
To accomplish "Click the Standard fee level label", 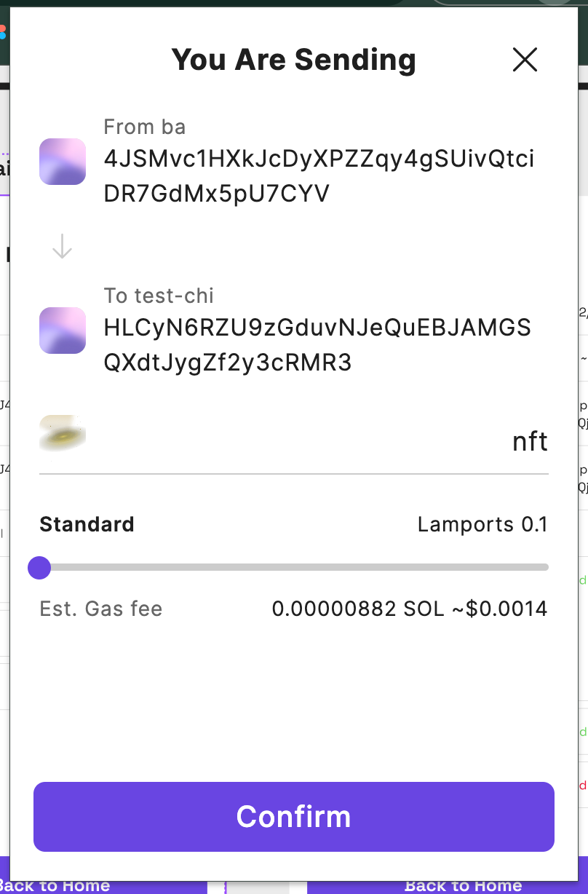I will tap(87, 524).
